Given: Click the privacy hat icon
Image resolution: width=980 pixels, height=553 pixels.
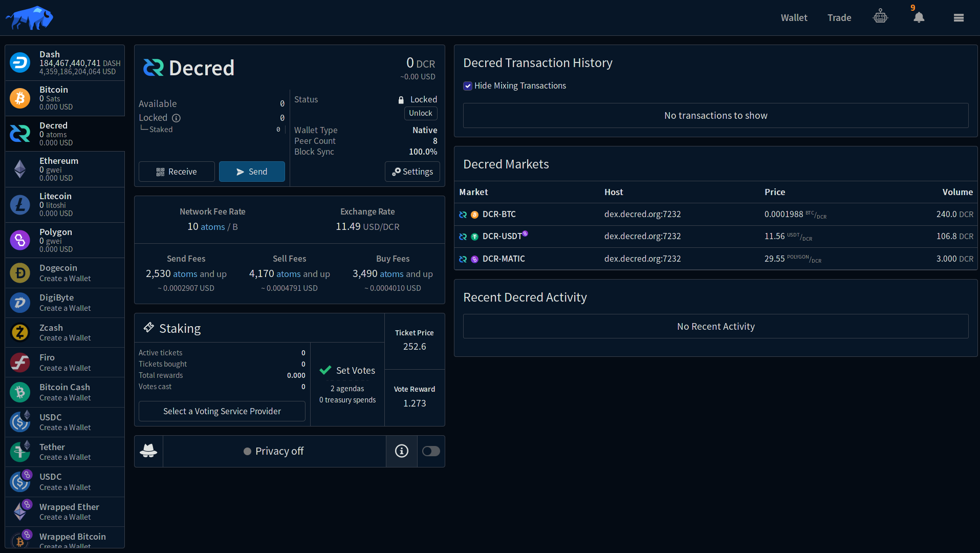Looking at the screenshot, I should point(148,451).
